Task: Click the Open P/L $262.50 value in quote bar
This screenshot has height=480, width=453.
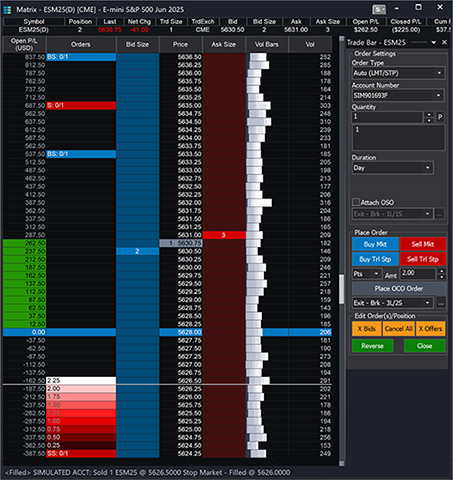Action: 366,30
